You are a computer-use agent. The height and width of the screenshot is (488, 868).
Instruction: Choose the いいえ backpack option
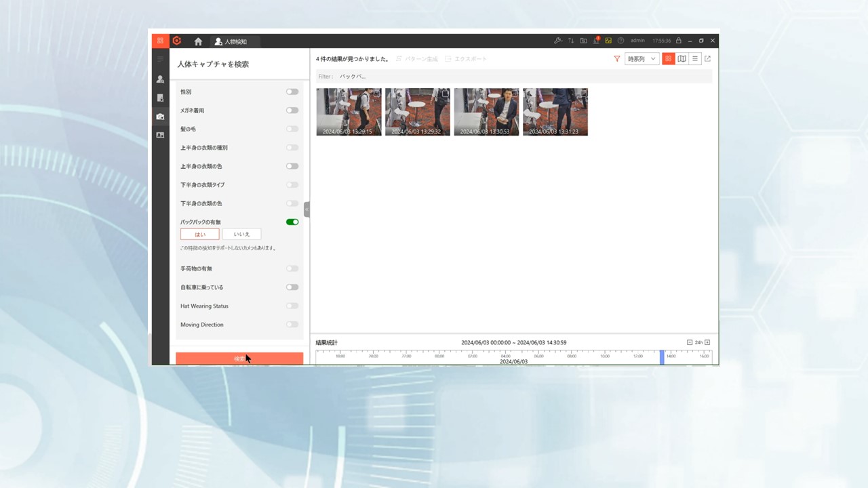pyautogui.click(x=241, y=234)
